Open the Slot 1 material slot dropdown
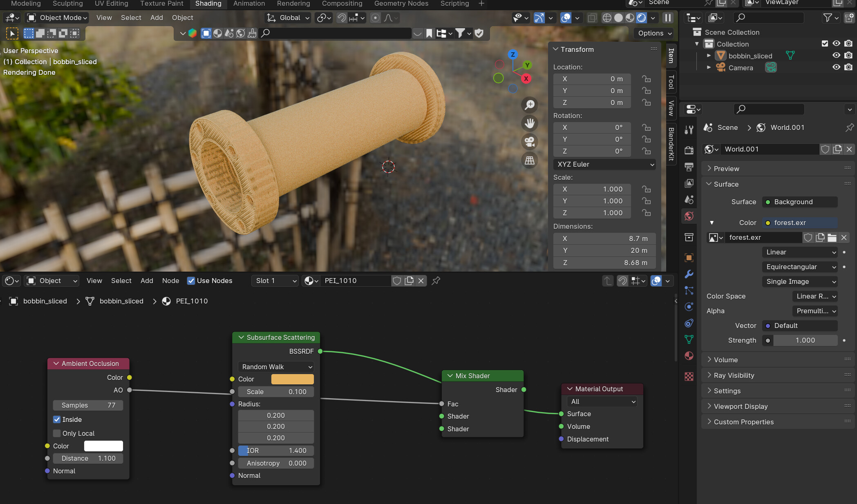The image size is (857, 504). [x=275, y=281]
